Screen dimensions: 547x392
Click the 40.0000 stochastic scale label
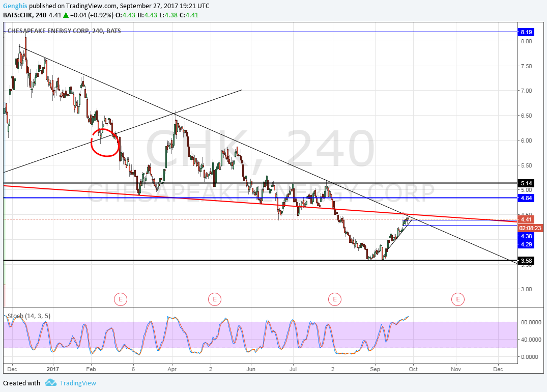[x=531, y=339]
